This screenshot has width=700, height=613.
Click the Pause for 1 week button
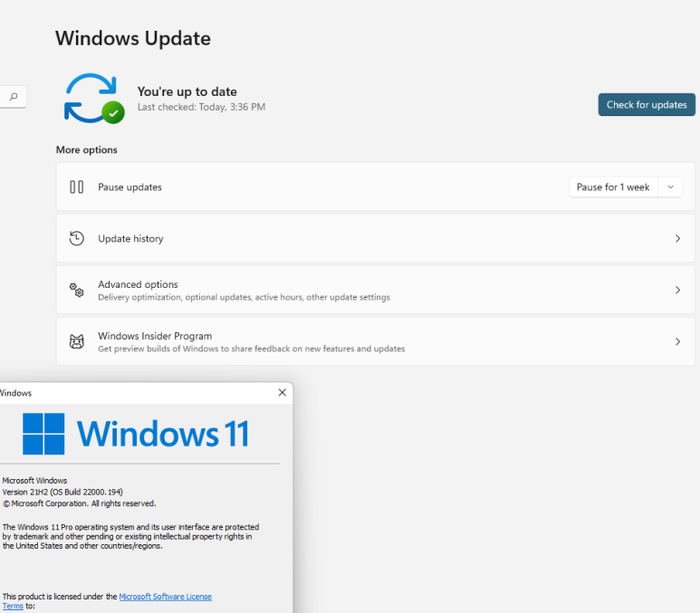[x=613, y=187]
